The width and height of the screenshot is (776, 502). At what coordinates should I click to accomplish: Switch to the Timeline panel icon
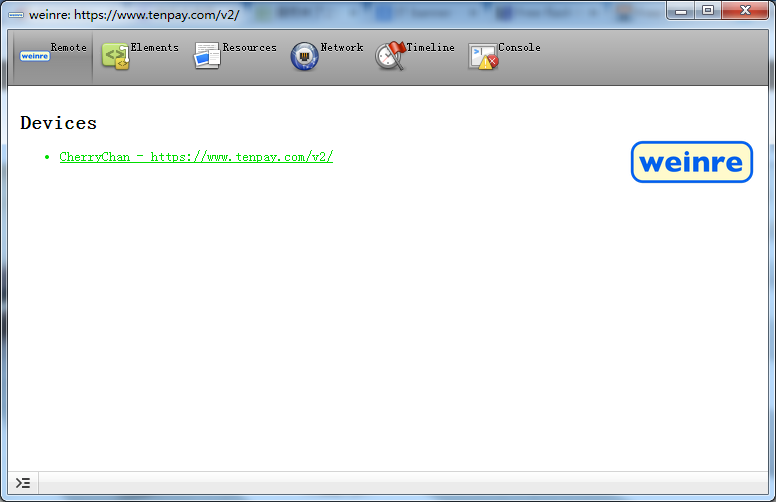[390, 56]
